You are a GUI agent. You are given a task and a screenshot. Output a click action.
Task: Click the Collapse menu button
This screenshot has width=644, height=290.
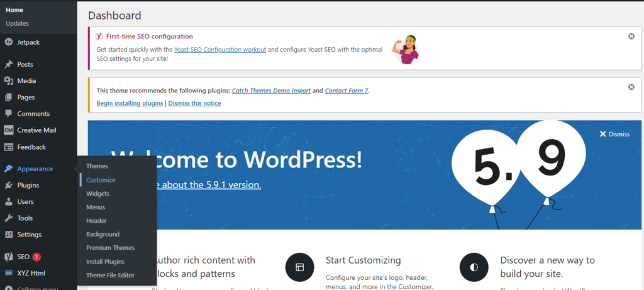point(32,287)
